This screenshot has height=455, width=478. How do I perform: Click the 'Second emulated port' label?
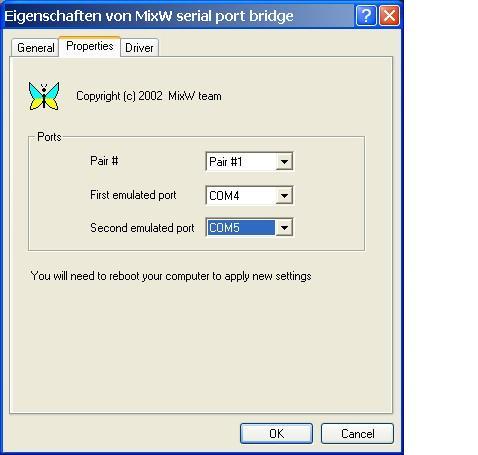pyautogui.click(x=142, y=228)
